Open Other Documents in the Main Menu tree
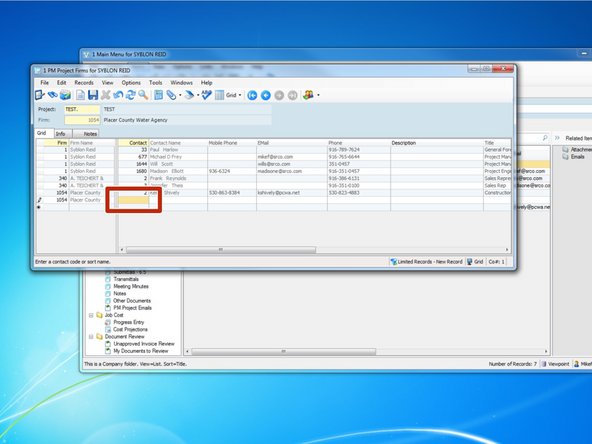592x444 pixels. (132, 301)
